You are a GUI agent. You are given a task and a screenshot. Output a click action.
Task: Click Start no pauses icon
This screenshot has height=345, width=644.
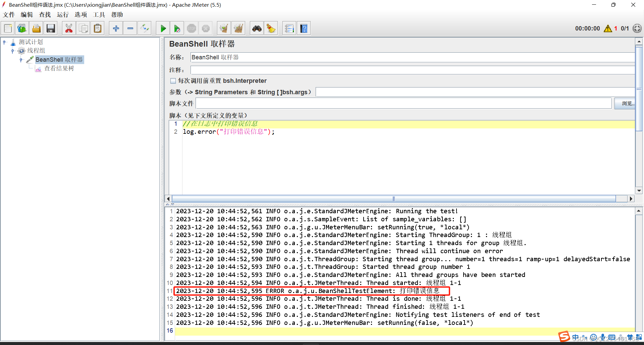pos(177,28)
